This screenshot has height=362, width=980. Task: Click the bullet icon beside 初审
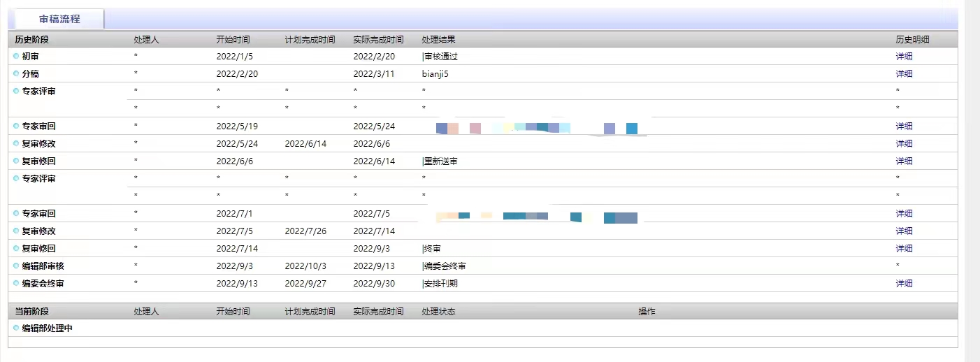coord(16,56)
